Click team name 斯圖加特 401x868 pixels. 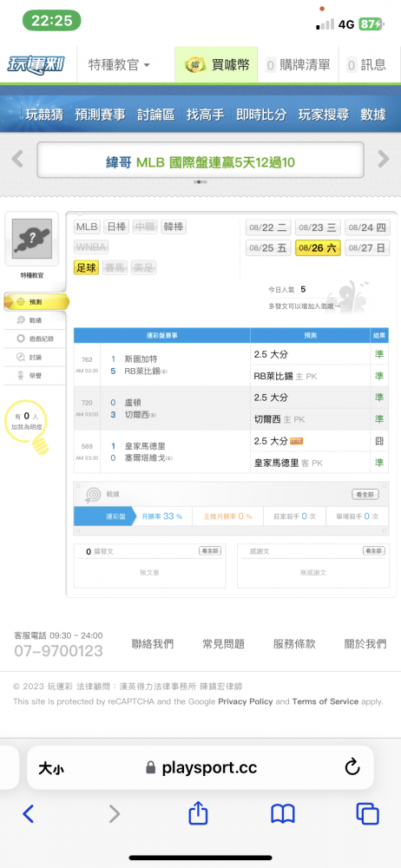141,358
